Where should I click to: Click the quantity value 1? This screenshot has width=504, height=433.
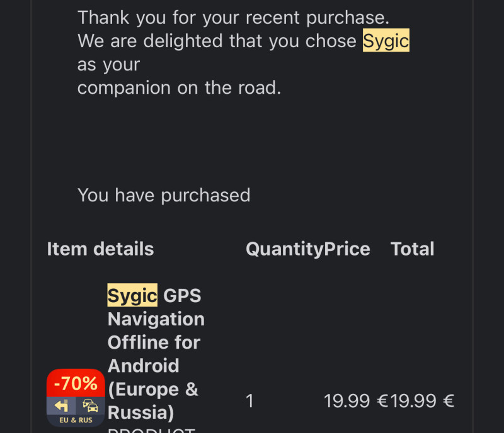click(249, 401)
